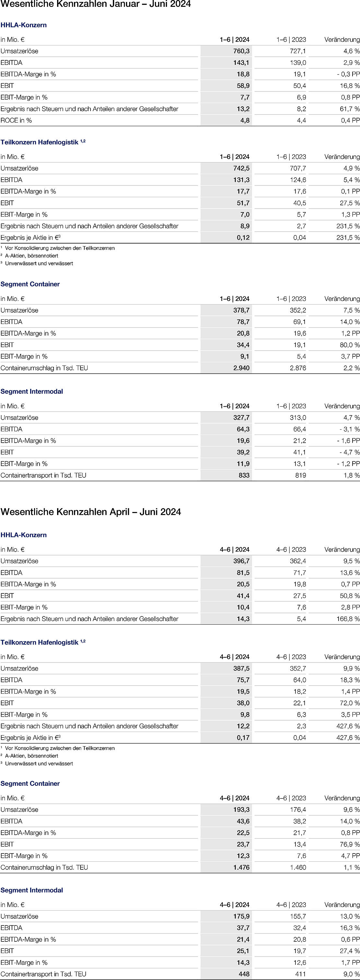Click the quarterly revenue value 396,7
The image size is (360, 980).
point(241,561)
